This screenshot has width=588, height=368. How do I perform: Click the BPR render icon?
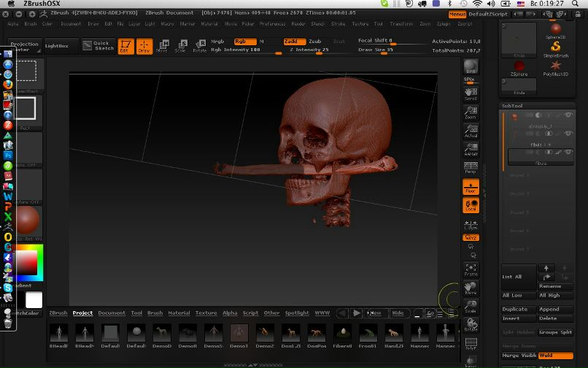(x=471, y=67)
